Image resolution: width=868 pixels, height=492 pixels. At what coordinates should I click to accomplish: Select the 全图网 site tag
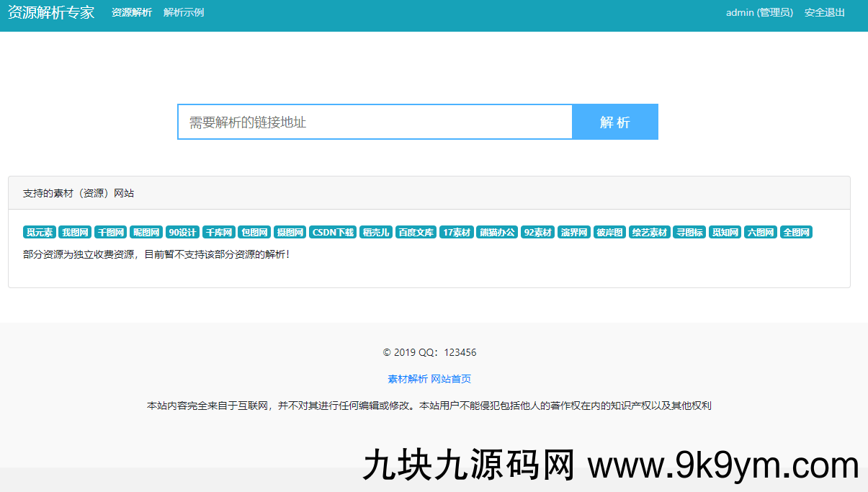(x=797, y=232)
